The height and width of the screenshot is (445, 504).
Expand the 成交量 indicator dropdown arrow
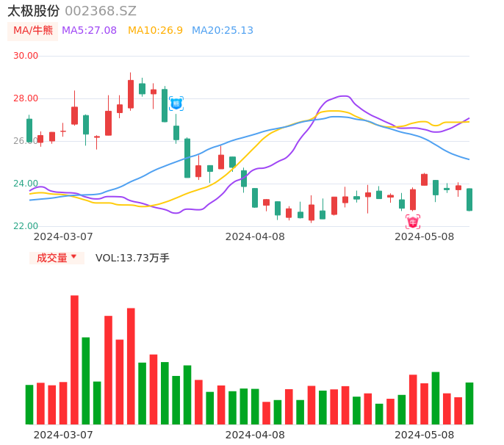point(73,257)
